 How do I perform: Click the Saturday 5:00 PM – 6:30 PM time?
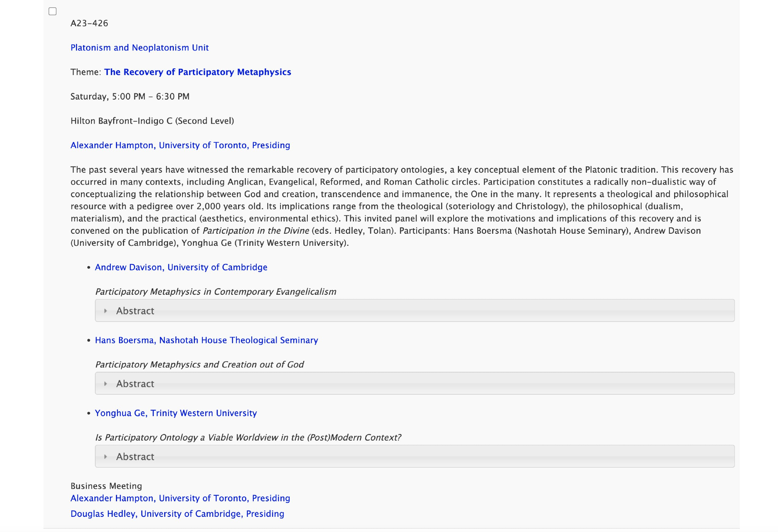tap(130, 96)
